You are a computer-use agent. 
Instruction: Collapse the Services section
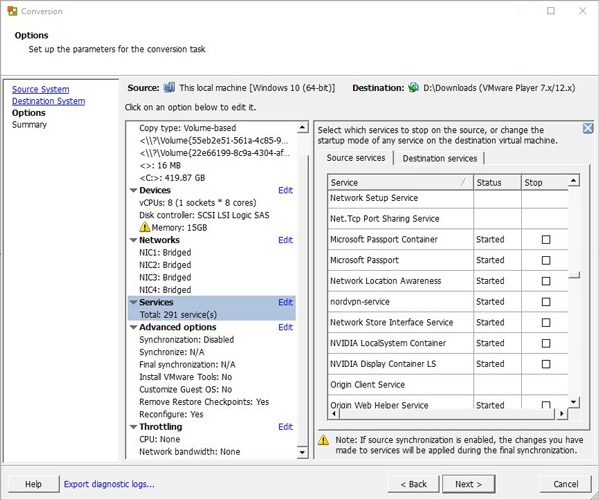coord(133,302)
